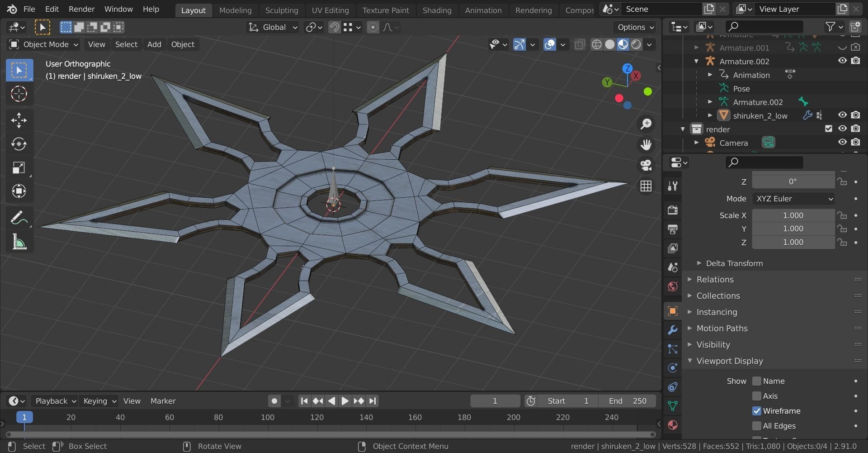Hide shiruken_2_low in viewport
The height and width of the screenshot is (453, 868).
tap(842, 115)
